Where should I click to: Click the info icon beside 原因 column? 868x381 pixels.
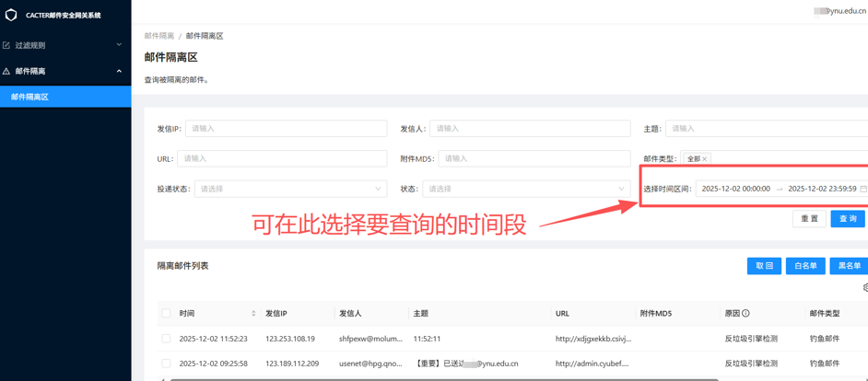(745, 314)
